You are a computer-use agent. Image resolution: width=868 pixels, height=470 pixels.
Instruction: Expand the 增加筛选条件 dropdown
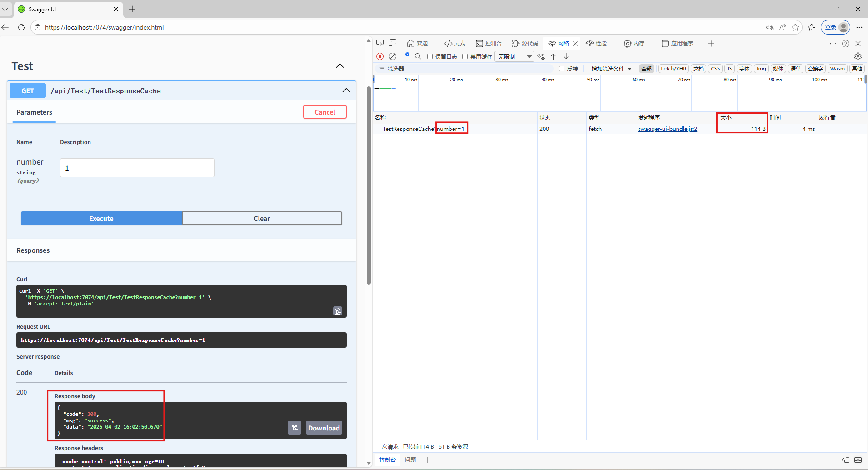coord(611,69)
